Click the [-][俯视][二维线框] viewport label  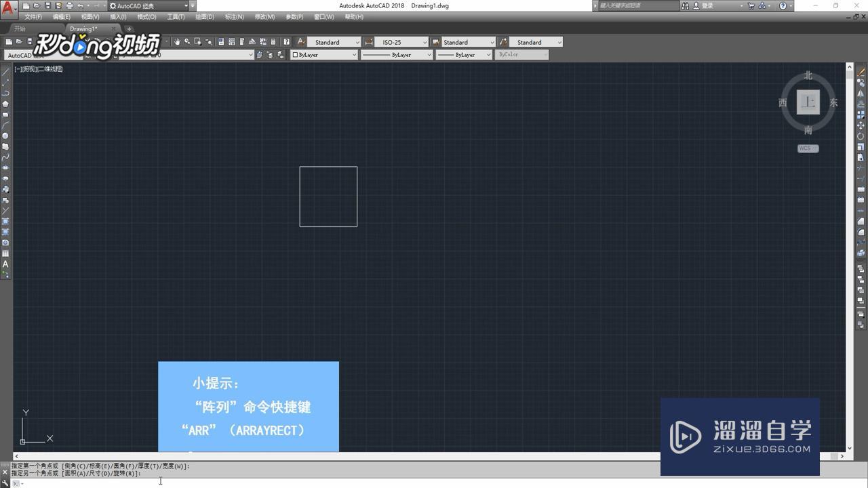coord(39,69)
